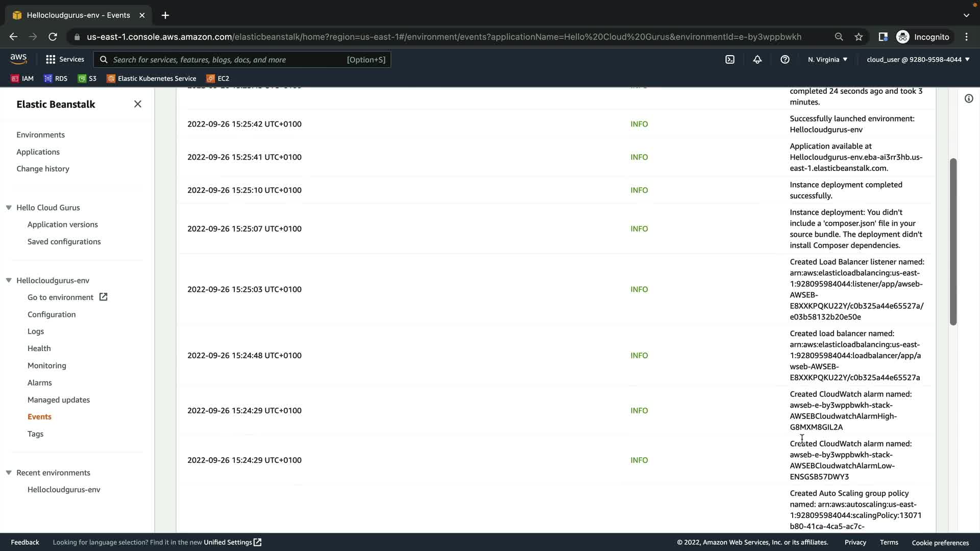Open the help question mark icon
980x551 pixels.
pyautogui.click(x=785, y=60)
